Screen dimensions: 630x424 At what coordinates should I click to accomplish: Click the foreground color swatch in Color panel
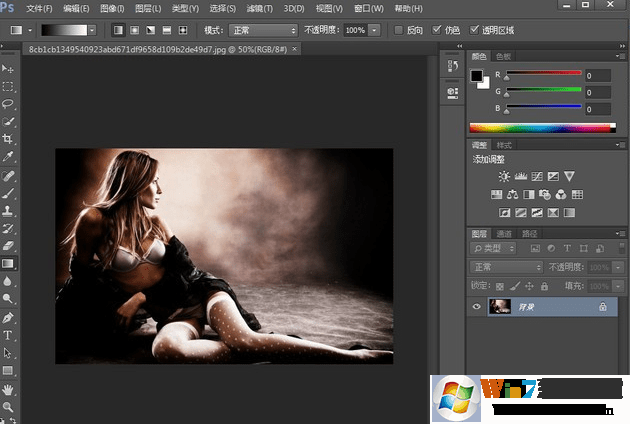point(477,76)
